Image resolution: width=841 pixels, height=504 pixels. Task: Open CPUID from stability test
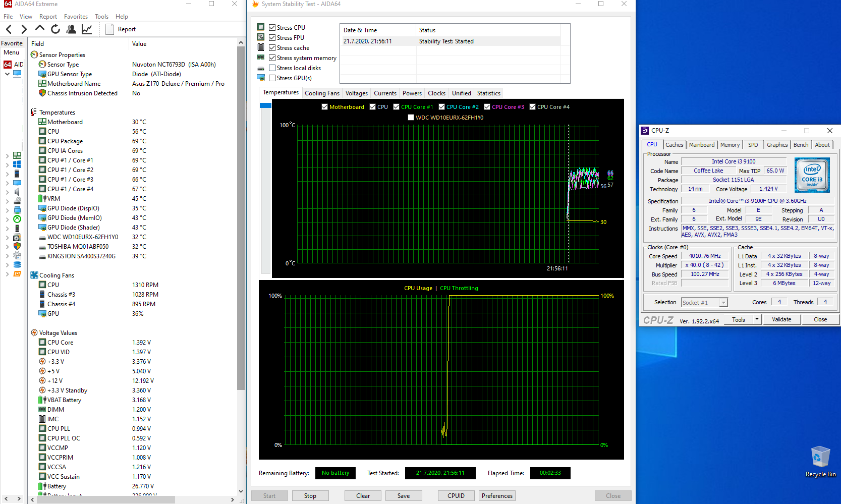(456, 496)
